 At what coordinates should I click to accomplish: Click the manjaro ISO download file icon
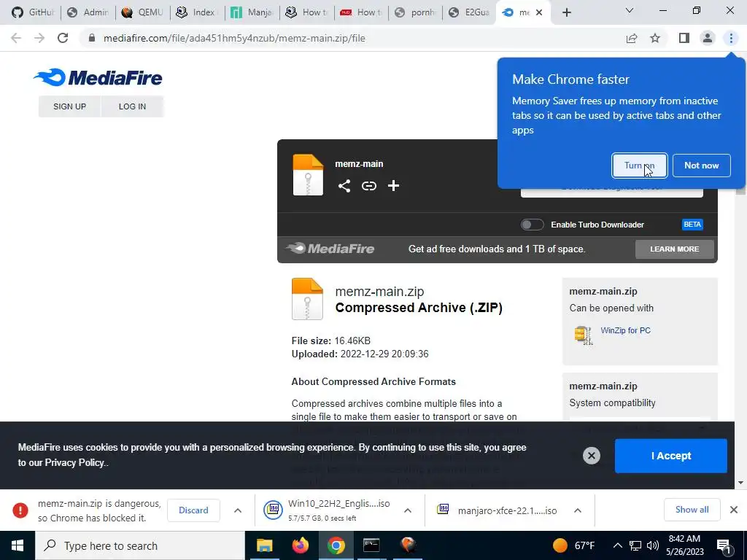443,510
